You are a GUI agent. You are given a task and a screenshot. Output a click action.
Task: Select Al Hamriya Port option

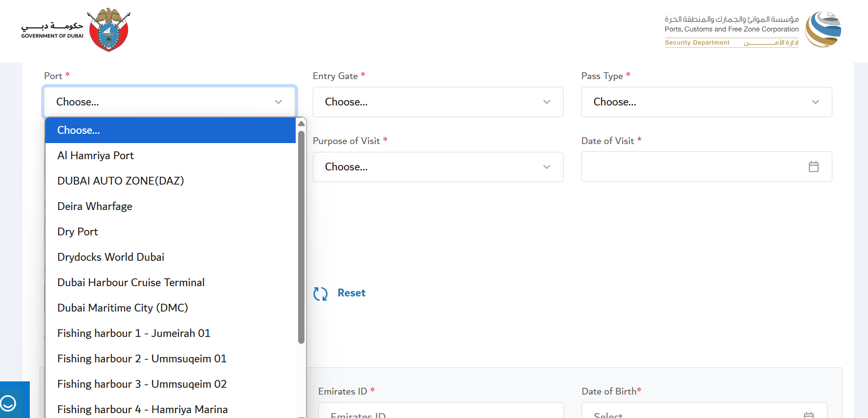(x=96, y=156)
